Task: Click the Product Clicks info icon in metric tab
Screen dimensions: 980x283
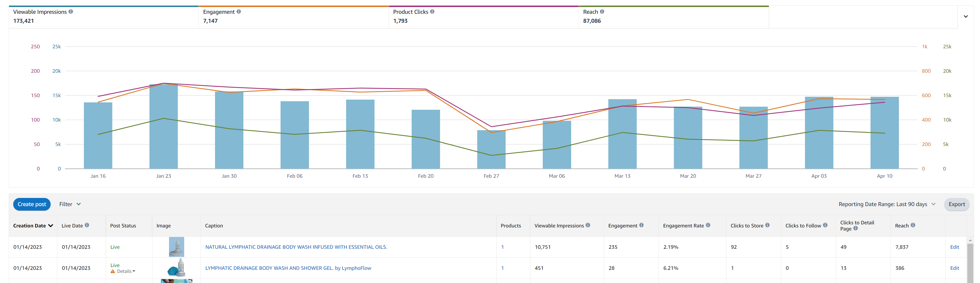Action: [x=432, y=12]
